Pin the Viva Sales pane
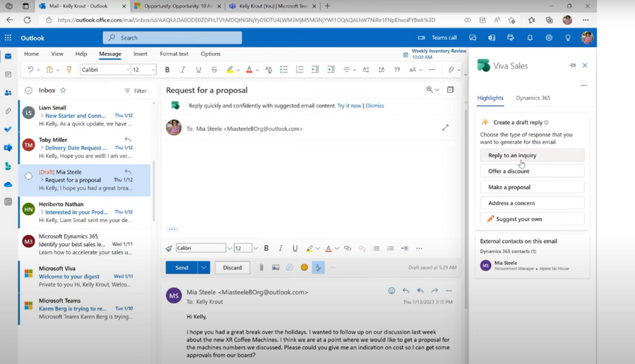 pos(572,65)
